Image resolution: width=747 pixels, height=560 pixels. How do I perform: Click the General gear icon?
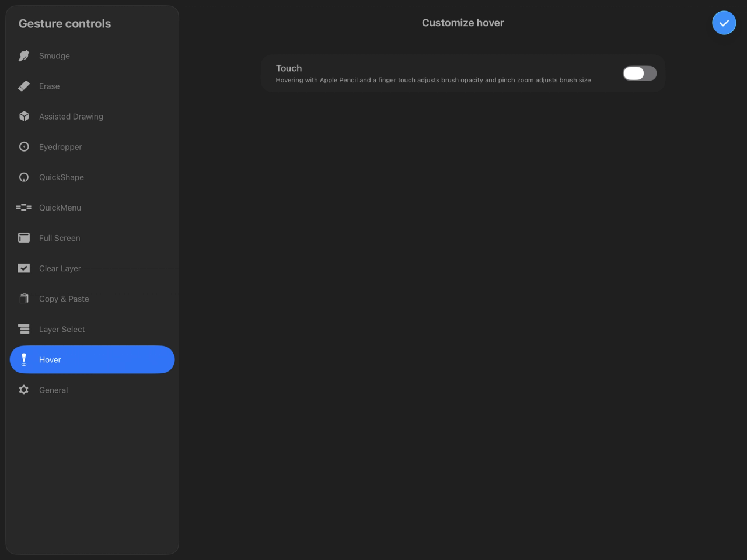(24, 390)
